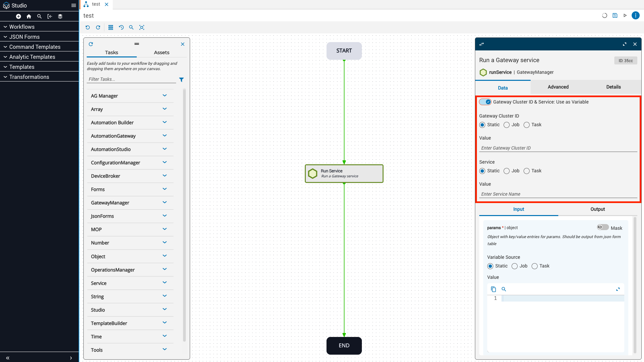Image resolution: width=644 pixels, height=362 pixels.
Task: Click the run play icon in header
Action: click(625, 15)
